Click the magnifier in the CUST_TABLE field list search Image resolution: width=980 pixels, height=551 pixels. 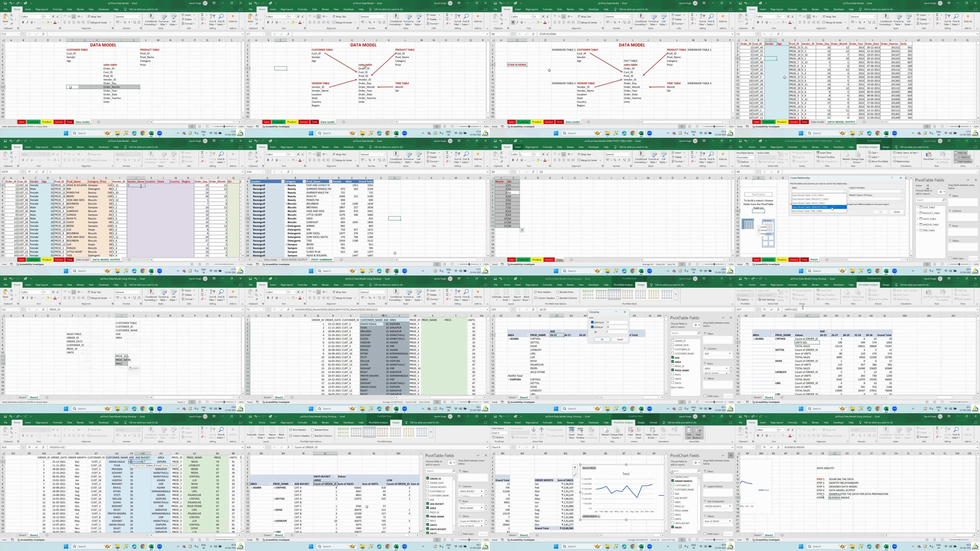[944, 200]
